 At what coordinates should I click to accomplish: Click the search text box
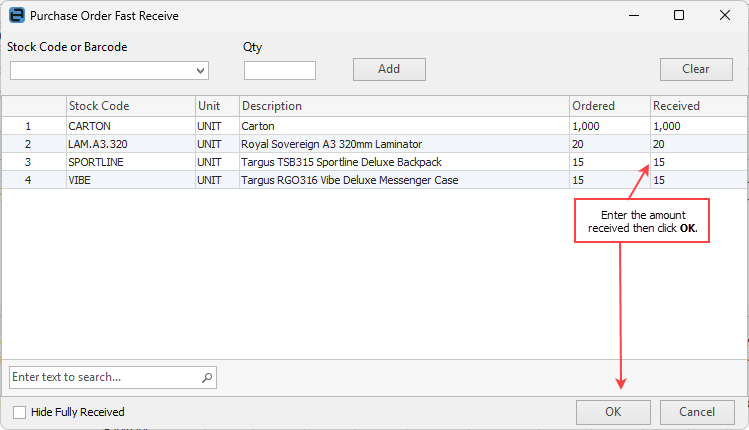(x=104, y=377)
